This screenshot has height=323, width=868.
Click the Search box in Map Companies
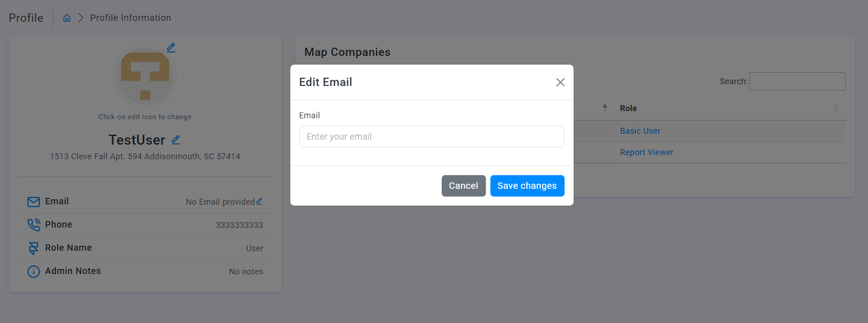click(797, 81)
